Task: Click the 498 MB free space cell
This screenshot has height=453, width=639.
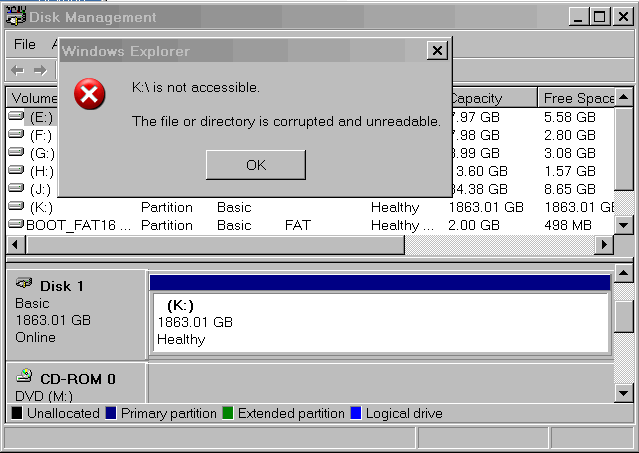Action: coord(567,225)
